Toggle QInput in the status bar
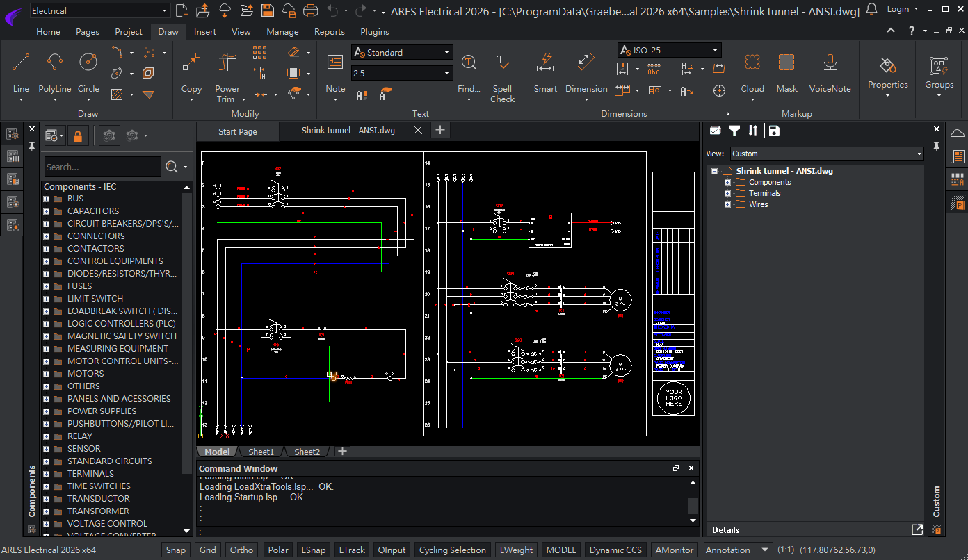This screenshot has height=560, width=968. point(392,550)
